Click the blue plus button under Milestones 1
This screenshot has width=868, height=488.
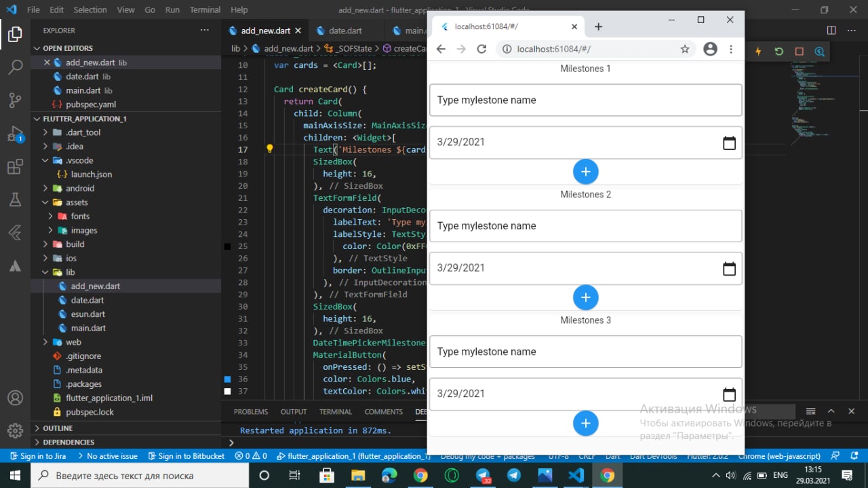pyautogui.click(x=586, y=172)
